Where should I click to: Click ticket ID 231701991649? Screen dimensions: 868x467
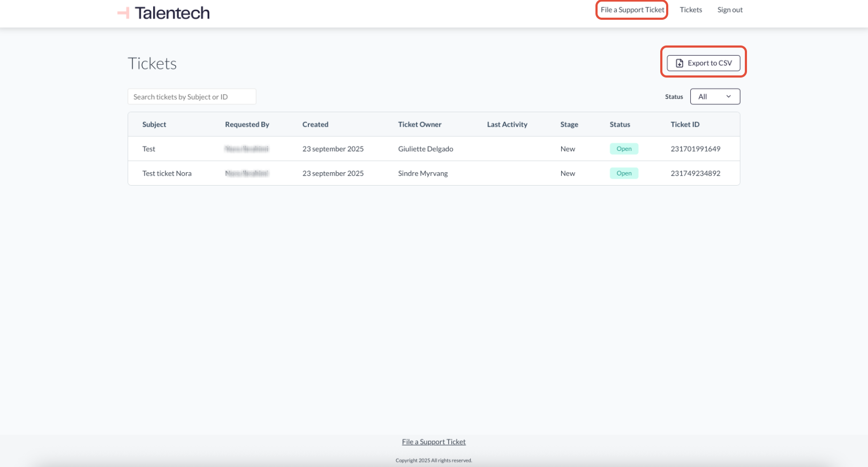pos(696,149)
